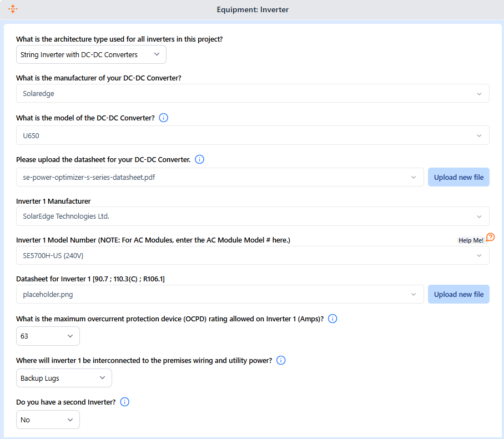Show info about second inverter question
This screenshot has width=504, height=439.
click(125, 402)
